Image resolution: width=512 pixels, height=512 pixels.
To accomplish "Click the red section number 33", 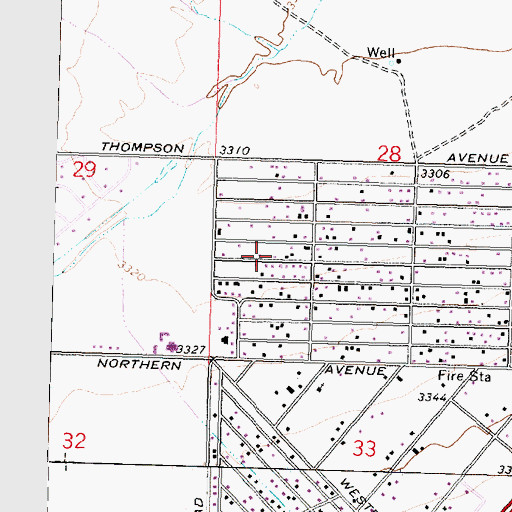I will (364, 448).
